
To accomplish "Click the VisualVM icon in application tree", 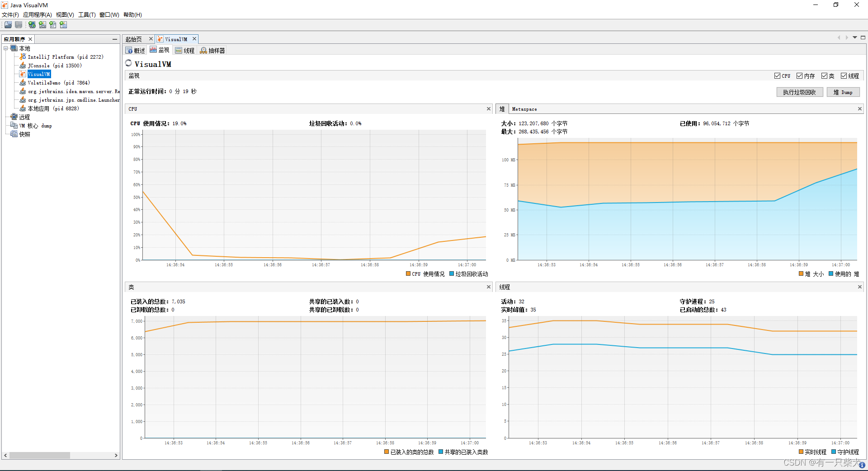I will click(23, 74).
